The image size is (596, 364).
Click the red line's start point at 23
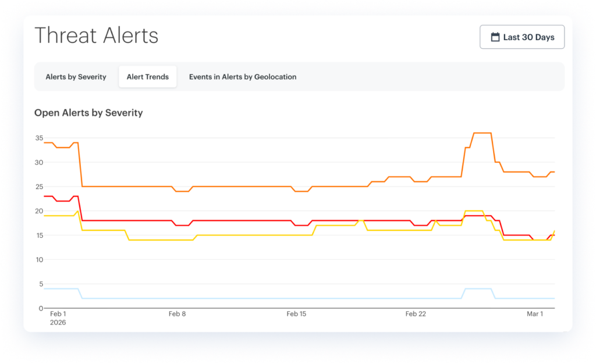(45, 197)
